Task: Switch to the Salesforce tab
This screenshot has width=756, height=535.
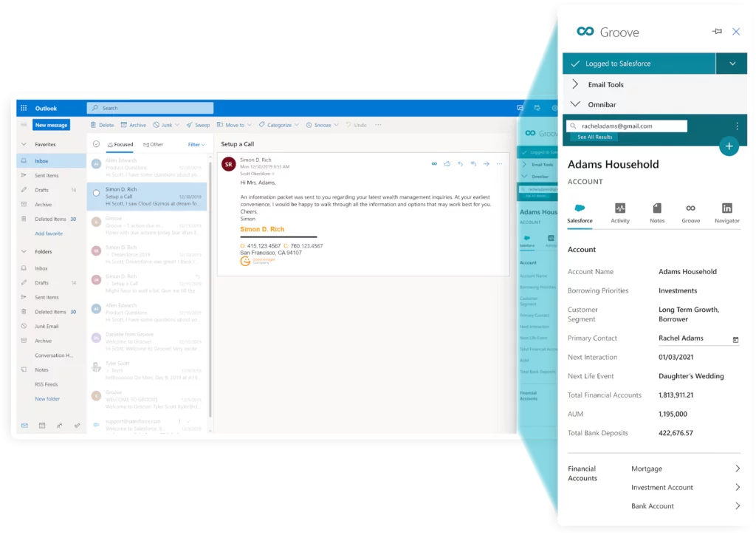Action: pyautogui.click(x=580, y=214)
